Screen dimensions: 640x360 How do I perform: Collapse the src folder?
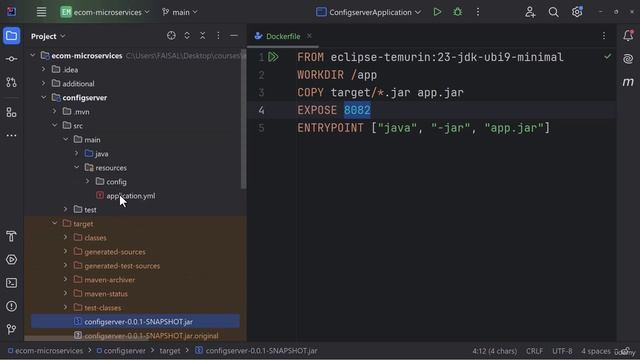[x=55, y=125]
